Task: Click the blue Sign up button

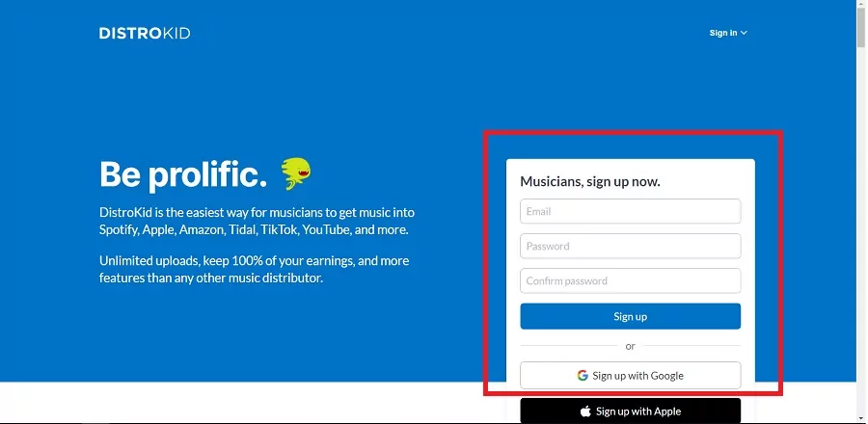Action: point(630,316)
